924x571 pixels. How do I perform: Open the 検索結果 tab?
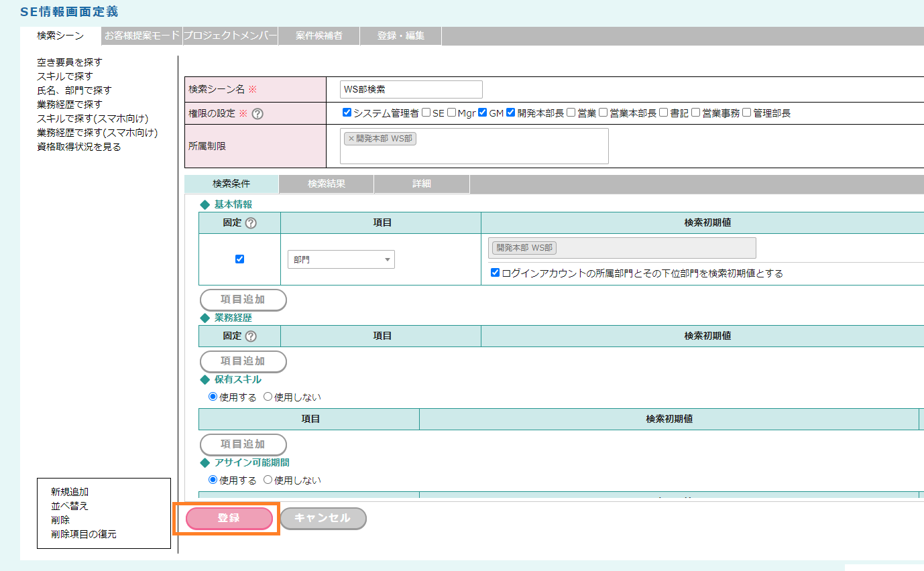(326, 184)
